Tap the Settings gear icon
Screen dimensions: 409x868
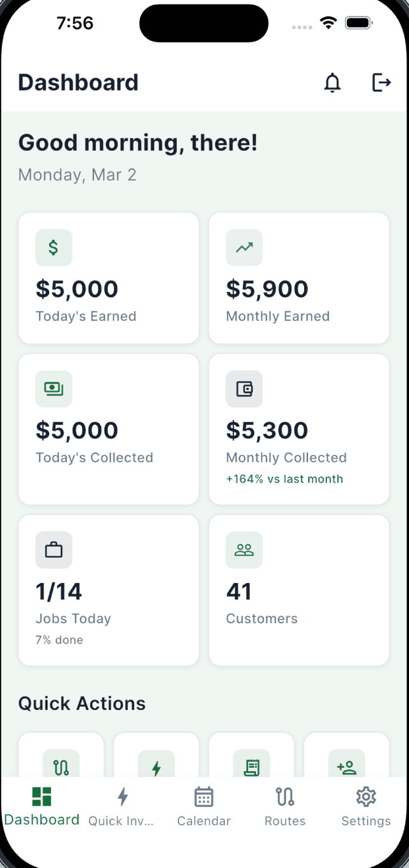point(366,796)
